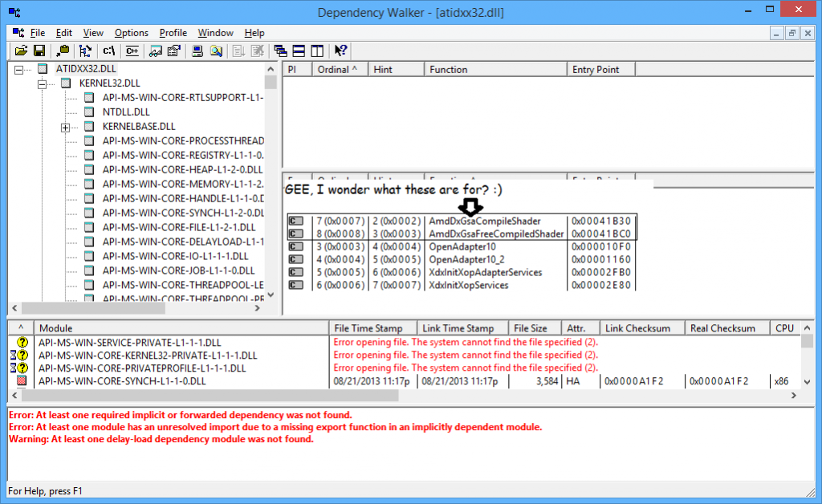This screenshot has width=822, height=504.
Task: Click red module icon for API-MS-WIN-CORE-SYNCH-L1-1-0.DLL
Action: [22, 381]
